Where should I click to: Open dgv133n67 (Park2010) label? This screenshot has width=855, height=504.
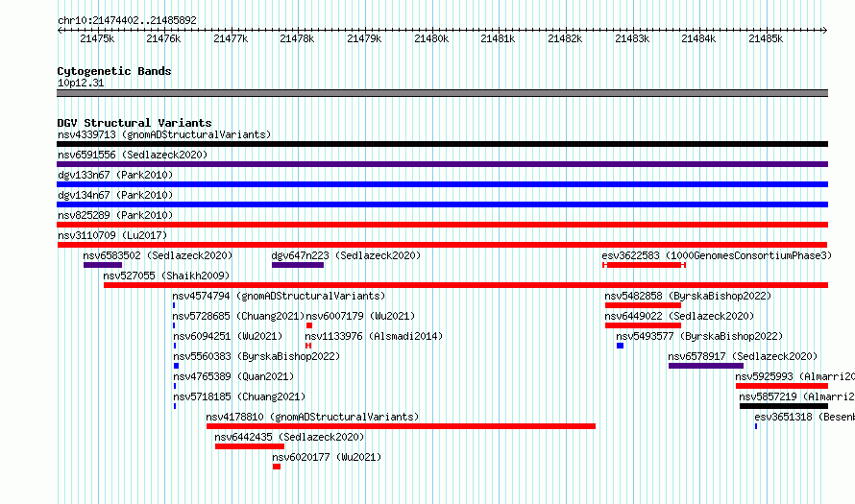(115, 175)
